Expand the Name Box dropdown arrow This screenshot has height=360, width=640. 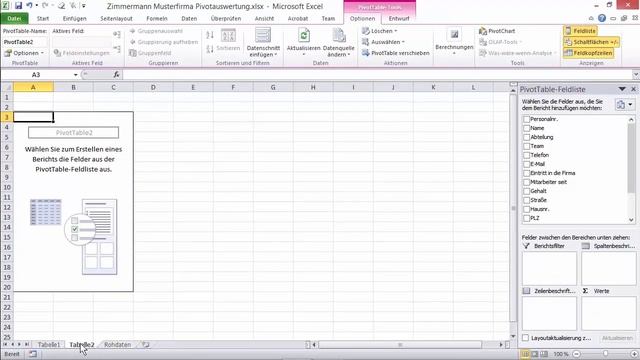(x=76, y=75)
